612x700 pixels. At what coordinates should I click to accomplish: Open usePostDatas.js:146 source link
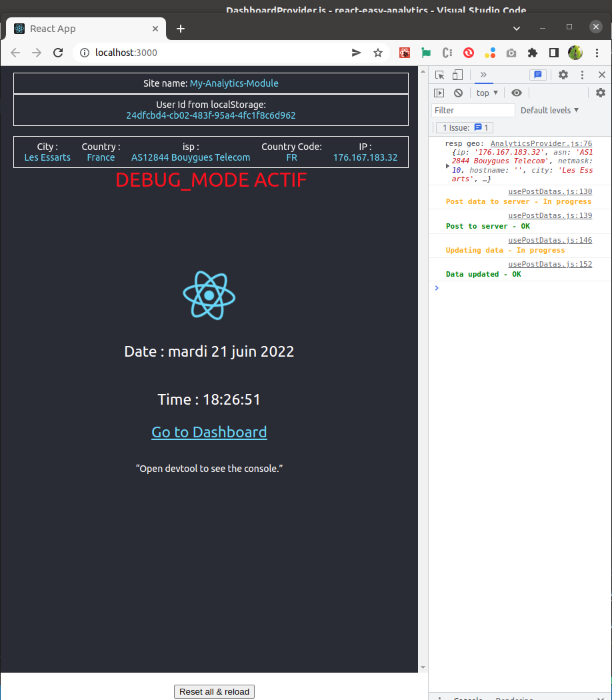[x=550, y=240]
